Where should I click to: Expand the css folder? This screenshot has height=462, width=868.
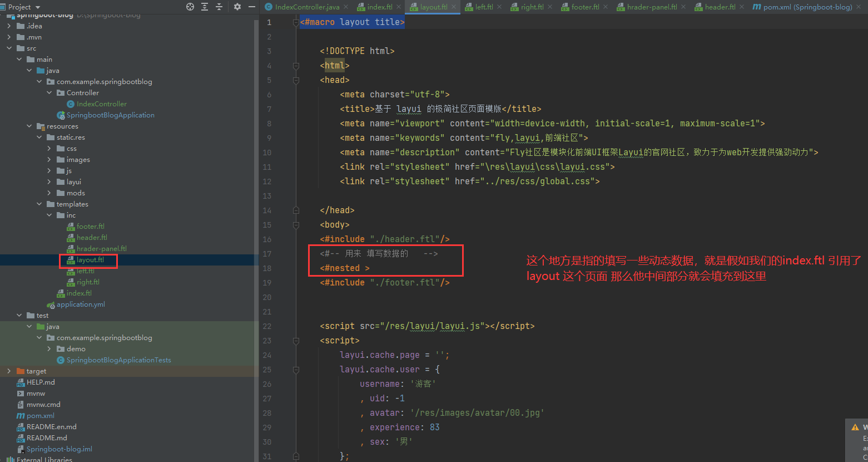[x=49, y=148]
